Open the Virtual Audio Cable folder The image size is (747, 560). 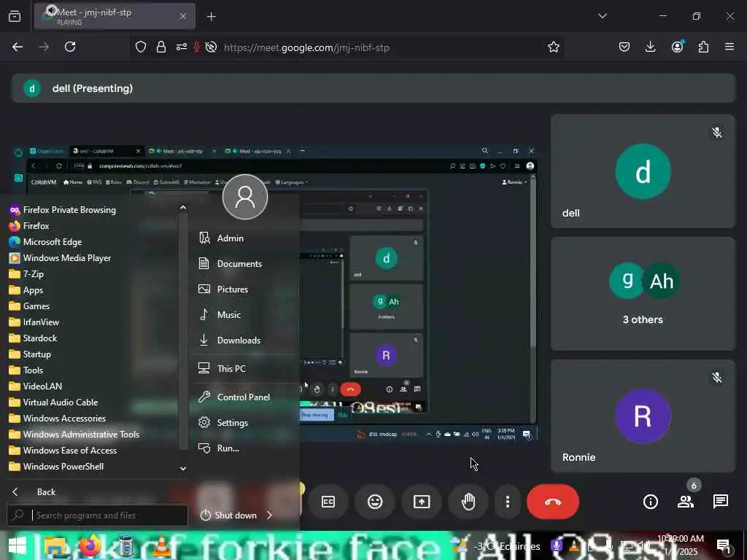pos(54,402)
